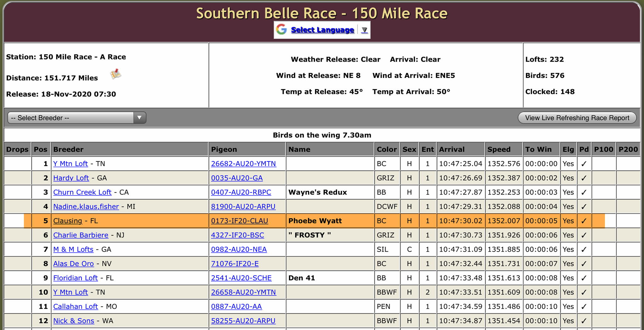Click the paid checkmark for Nick & Sons
The image size is (644, 330).
click(x=584, y=321)
